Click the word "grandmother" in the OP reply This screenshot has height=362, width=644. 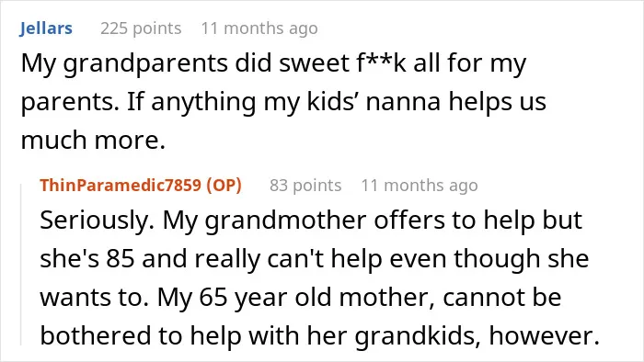click(x=285, y=221)
